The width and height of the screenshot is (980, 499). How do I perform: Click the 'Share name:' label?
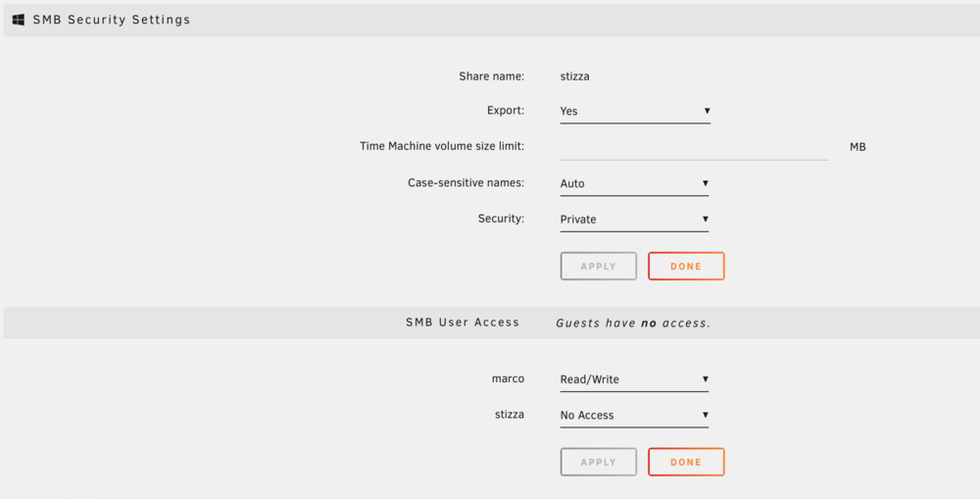point(492,76)
